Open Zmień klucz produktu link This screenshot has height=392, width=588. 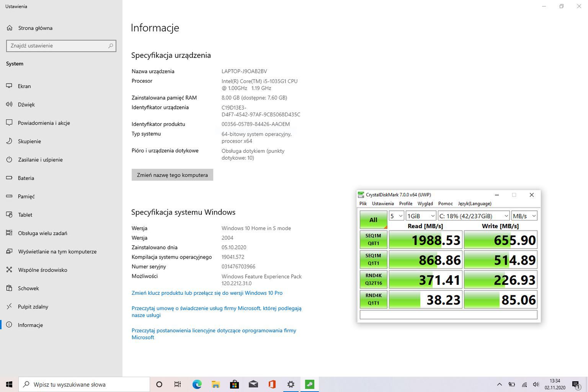pyautogui.click(x=207, y=293)
